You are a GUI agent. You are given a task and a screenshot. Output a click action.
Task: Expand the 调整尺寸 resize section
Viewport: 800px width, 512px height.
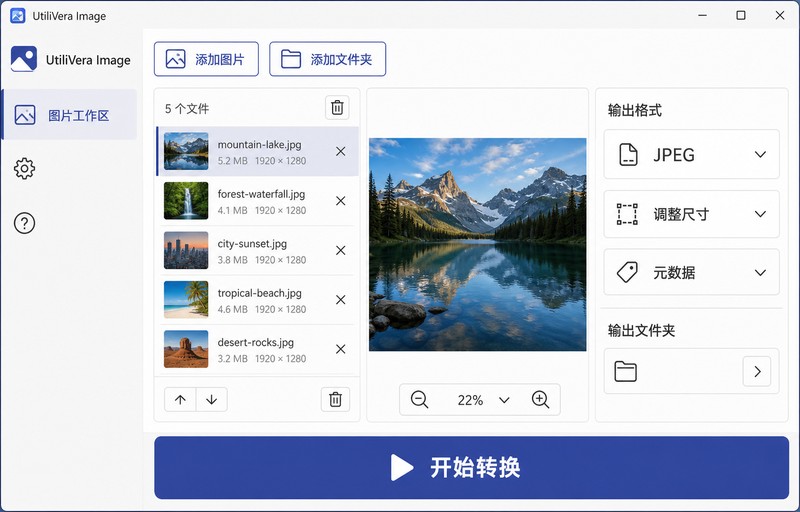pos(691,214)
